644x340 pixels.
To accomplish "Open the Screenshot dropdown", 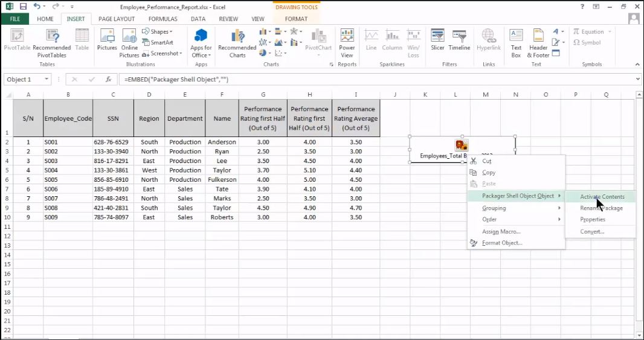I will [x=181, y=53].
